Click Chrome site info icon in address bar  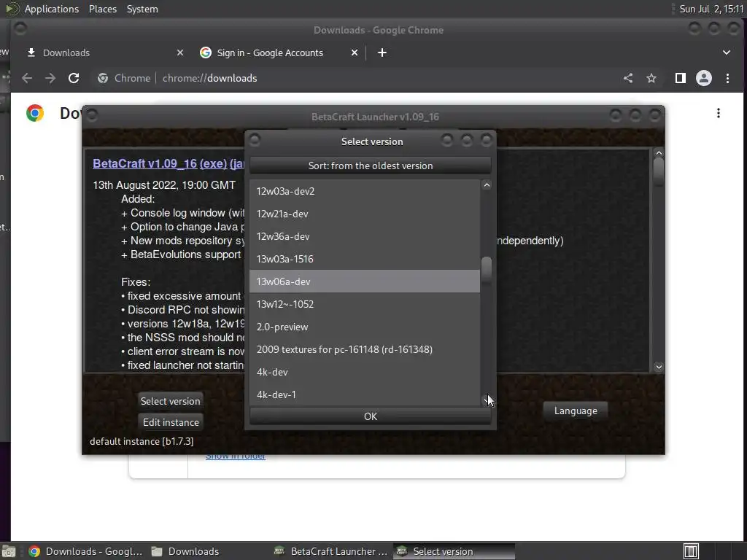click(x=103, y=78)
